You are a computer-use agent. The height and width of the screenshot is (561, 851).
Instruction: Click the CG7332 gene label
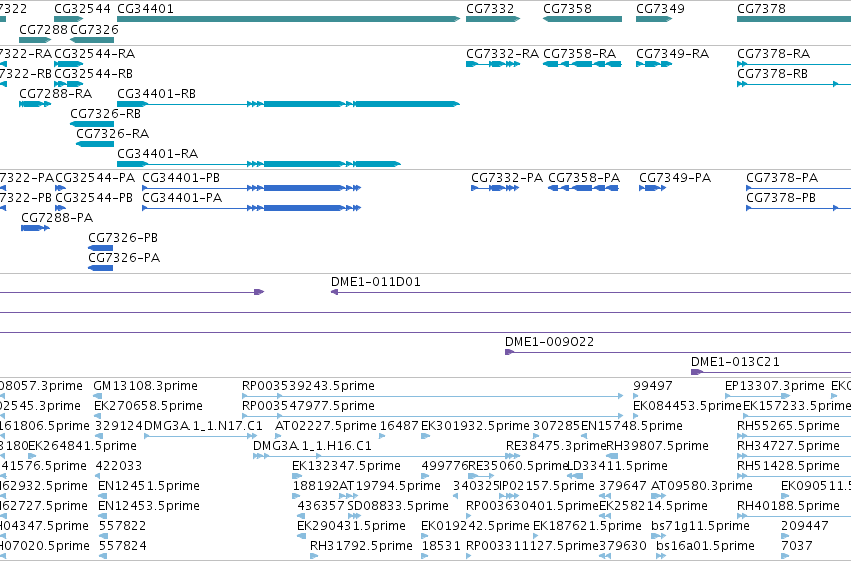click(x=490, y=9)
